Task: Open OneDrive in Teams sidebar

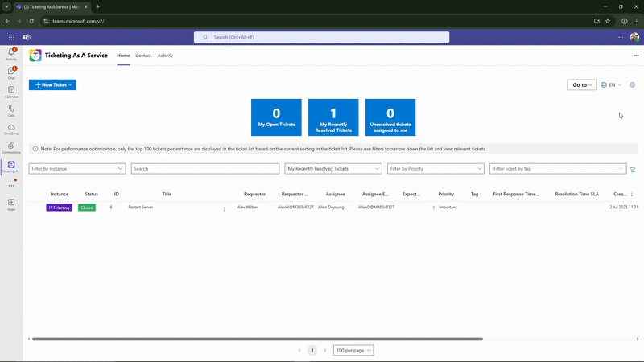Action: (x=11, y=130)
